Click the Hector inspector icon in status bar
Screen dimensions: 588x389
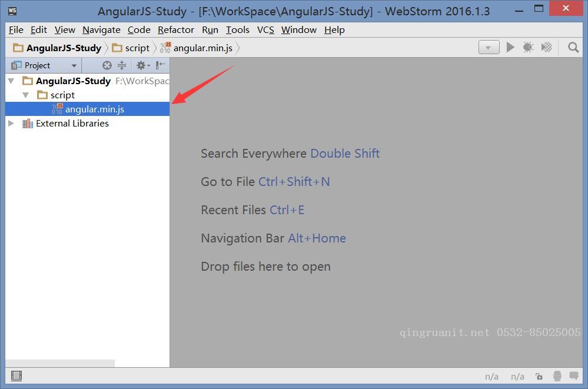(x=557, y=376)
